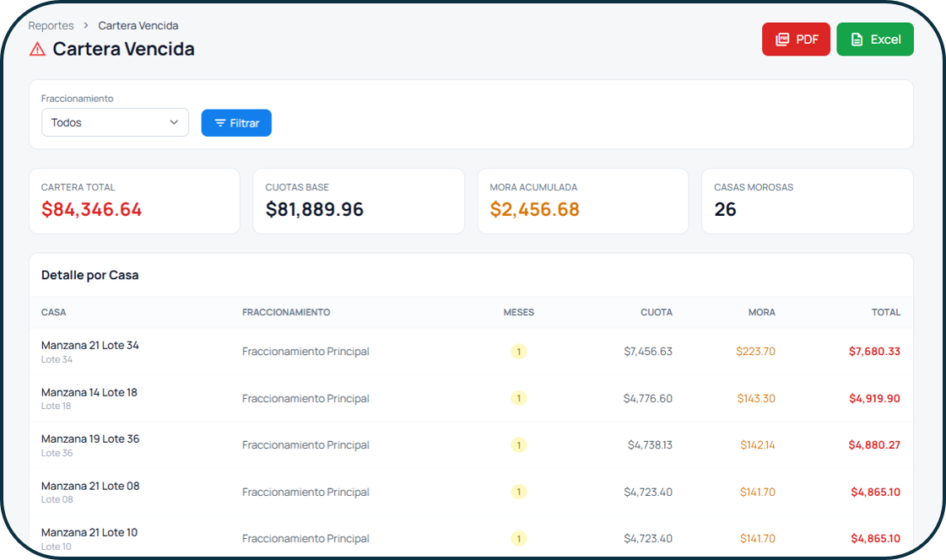946x560 pixels.
Task: Click the MESES column header
Action: tap(519, 312)
